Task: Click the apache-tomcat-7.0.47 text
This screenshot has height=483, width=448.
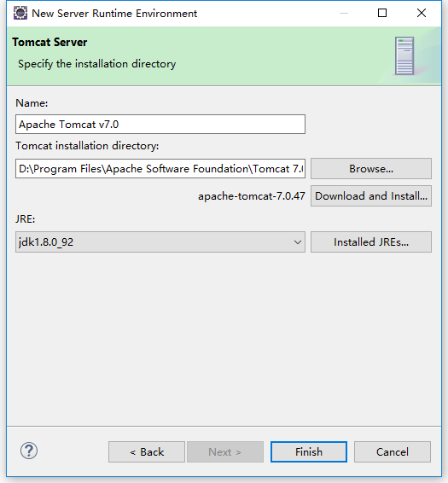Action: tap(252, 196)
